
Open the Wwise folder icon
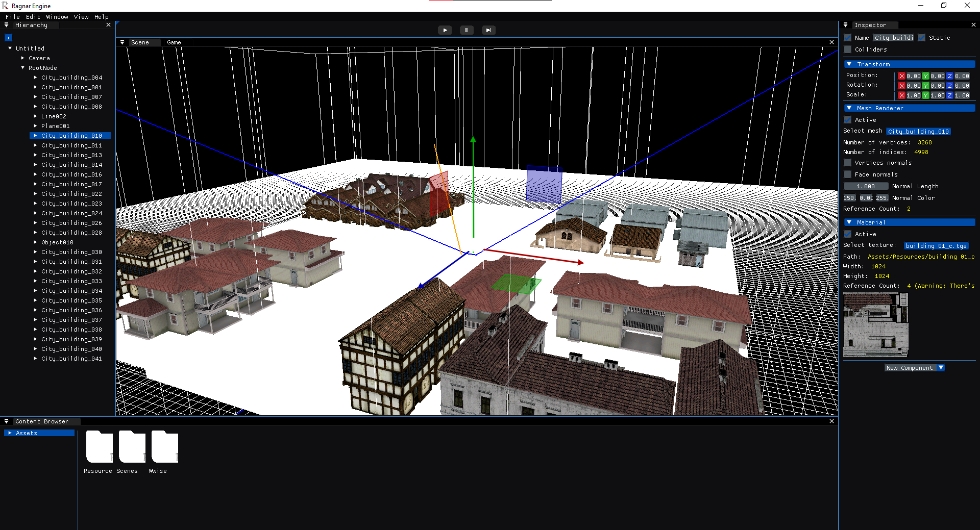point(164,447)
